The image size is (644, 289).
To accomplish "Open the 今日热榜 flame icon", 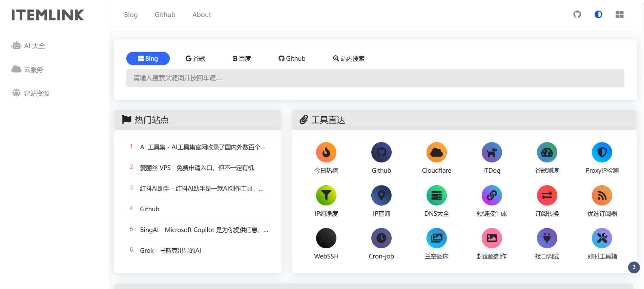I will tap(326, 152).
